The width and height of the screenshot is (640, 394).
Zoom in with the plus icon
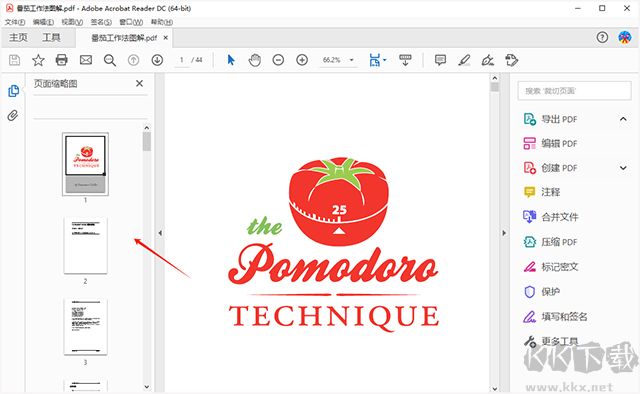(x=302, y=60)
